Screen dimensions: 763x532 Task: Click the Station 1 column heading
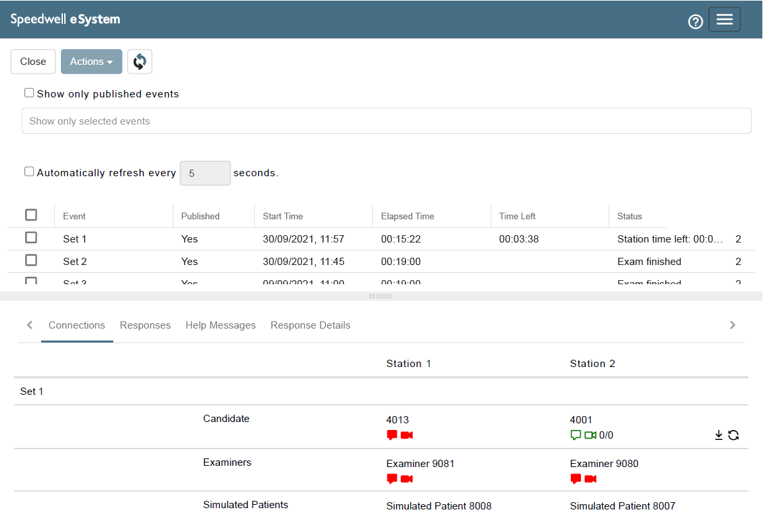tap(409, 364)
